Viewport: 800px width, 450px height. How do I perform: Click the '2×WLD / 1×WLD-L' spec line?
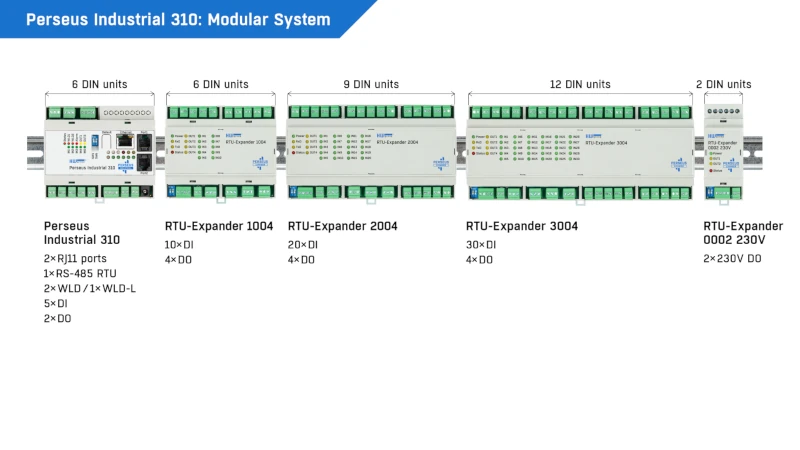click(90, 289)
